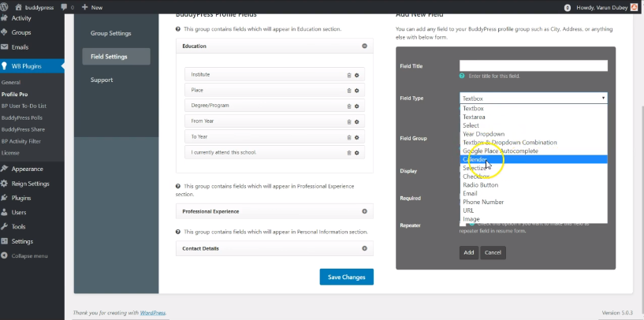Click the Add button

[x=469, y=253]
